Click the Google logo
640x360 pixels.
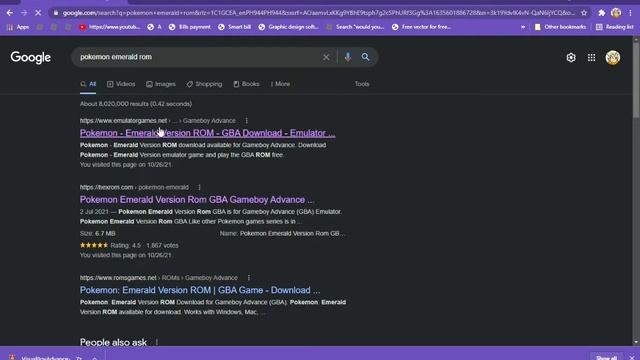click(31, 58)
